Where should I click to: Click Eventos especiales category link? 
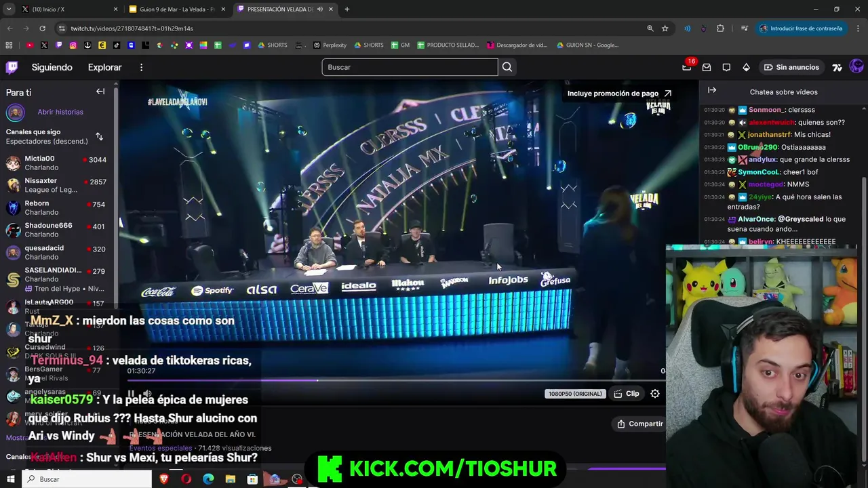point(160,448)
